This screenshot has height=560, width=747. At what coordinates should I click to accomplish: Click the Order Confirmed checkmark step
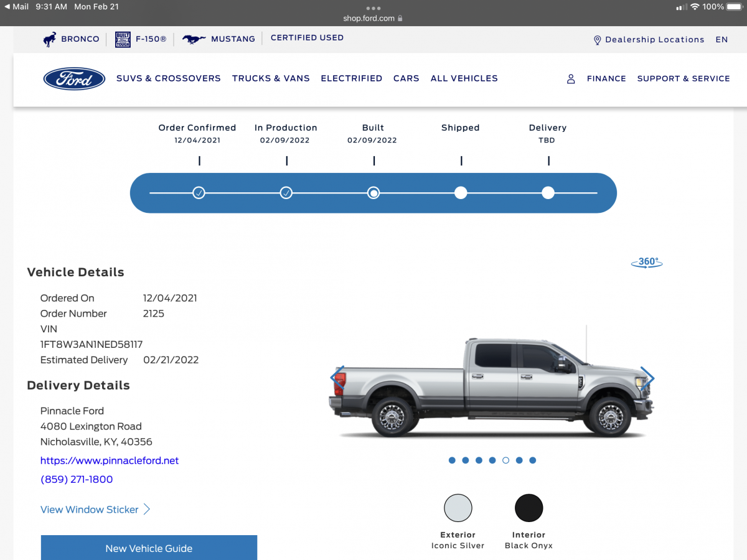(x=199, y=193)
